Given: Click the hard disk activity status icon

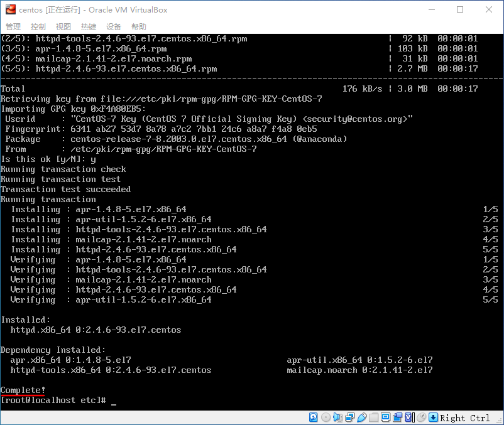Looking at the screenshot, I should [x=313, y=417].
